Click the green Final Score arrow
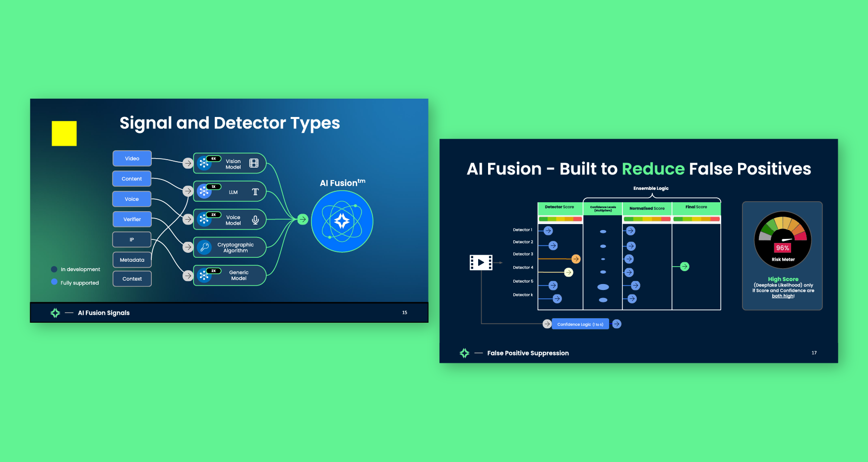 point(684,267)
